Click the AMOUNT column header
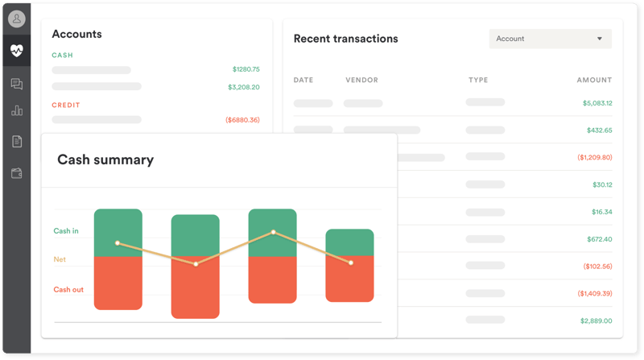Screen dimensions: 644x360 point(594,81)
